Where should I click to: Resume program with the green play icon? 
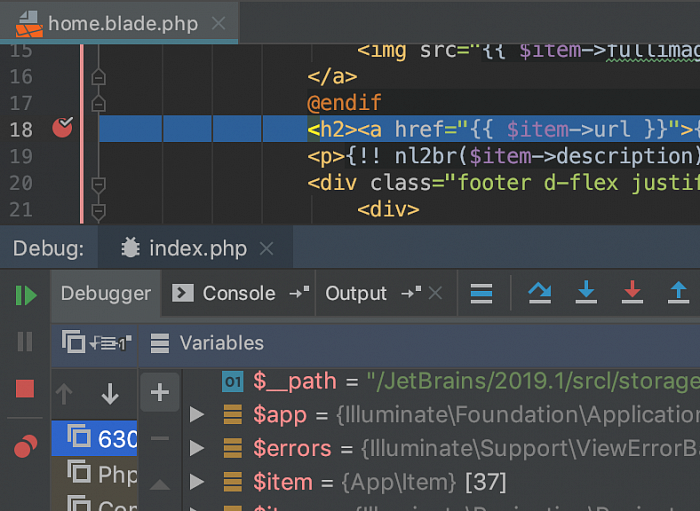(25, 295)
